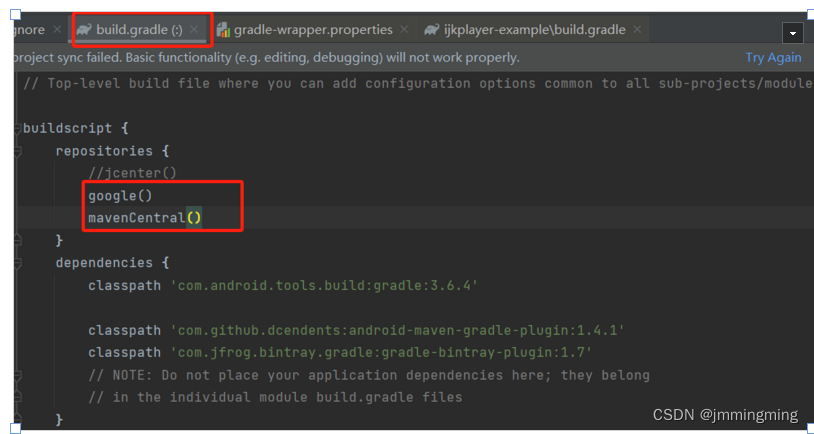Collapse the buildscript block fold marker
This screenshot has width=814, height=434.
(17, 129)
